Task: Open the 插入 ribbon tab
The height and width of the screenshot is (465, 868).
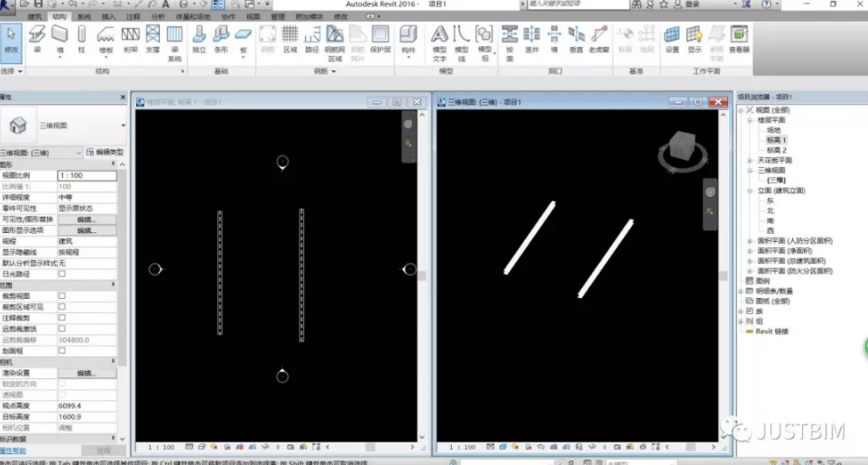Action: (x=108, y=16)
